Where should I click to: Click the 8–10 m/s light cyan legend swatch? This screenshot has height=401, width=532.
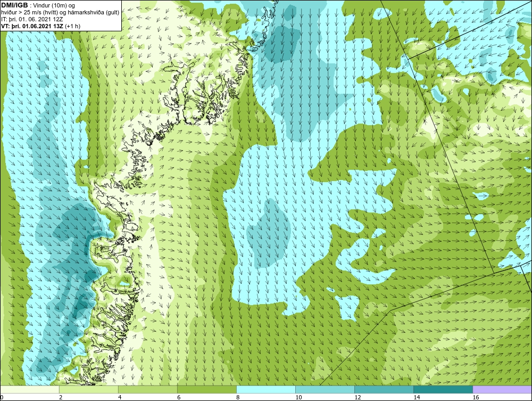pos(265,389)
